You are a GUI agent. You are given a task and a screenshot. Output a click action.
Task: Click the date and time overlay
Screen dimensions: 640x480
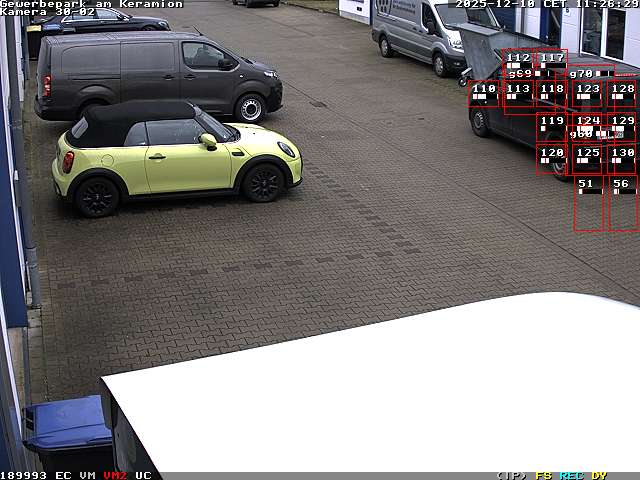[546, 4]
